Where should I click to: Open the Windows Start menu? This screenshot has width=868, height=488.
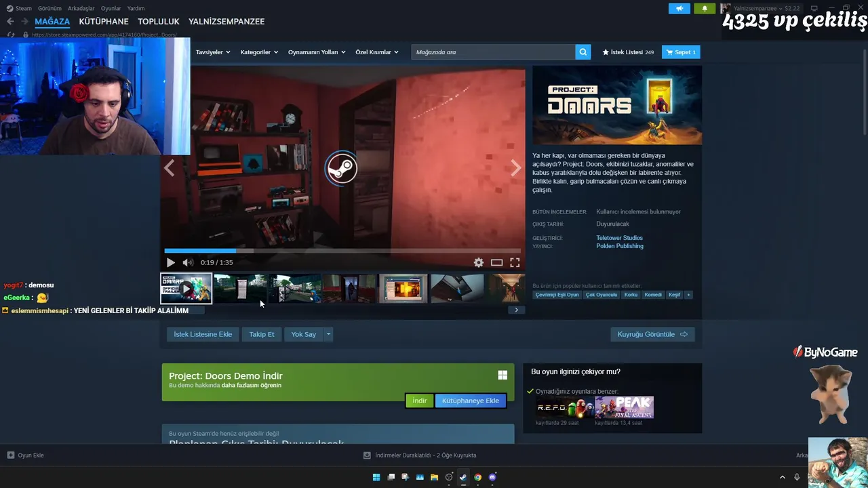pyautogui.click(x=376, y=477)
